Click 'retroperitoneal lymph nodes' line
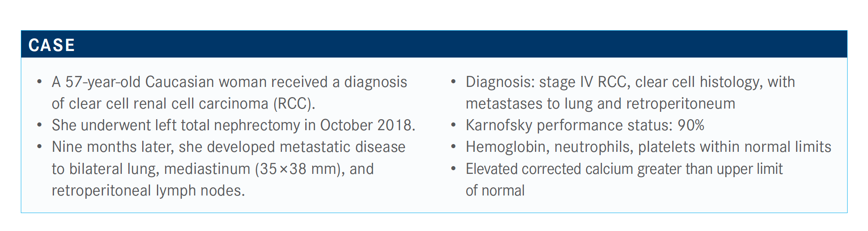Image resolution: width=868 pixels, height=231 pixels. pyautogui.click(x=148, y=191)
